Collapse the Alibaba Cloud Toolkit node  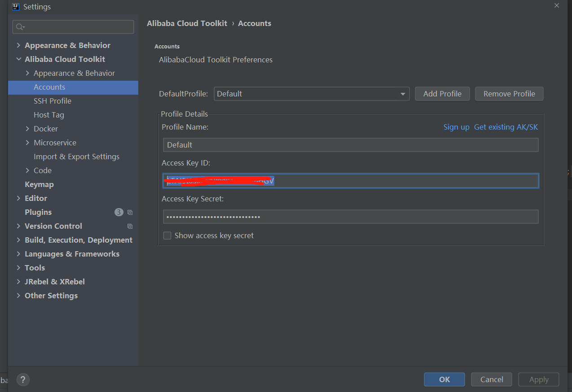click(x=18, y=59)
